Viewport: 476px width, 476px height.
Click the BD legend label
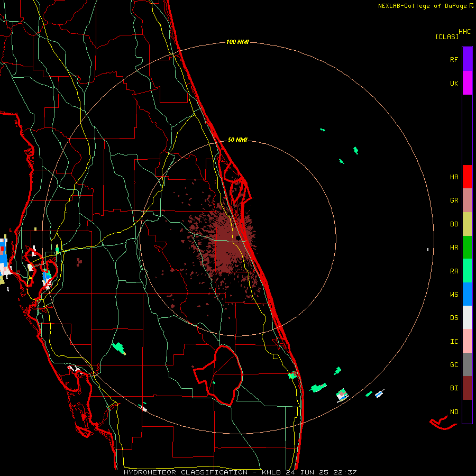454,224
